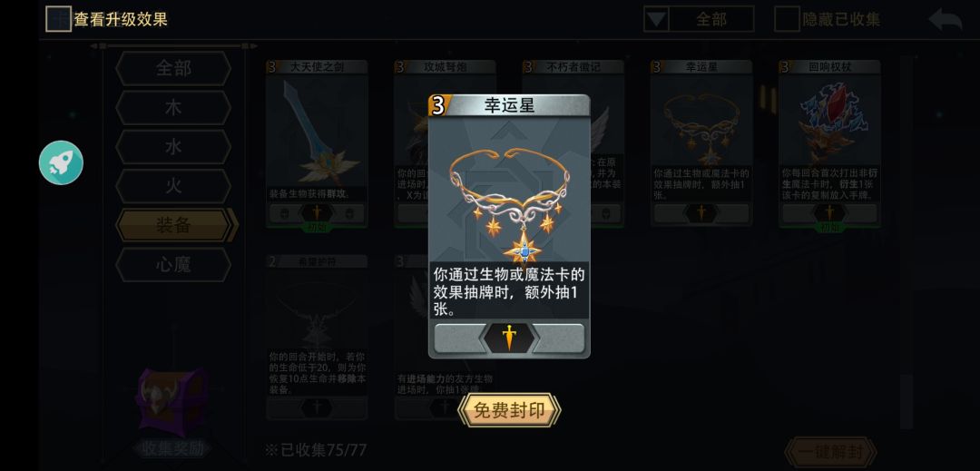
Task: Tap the rocket booster floating icon
Action: click(61, 163)
